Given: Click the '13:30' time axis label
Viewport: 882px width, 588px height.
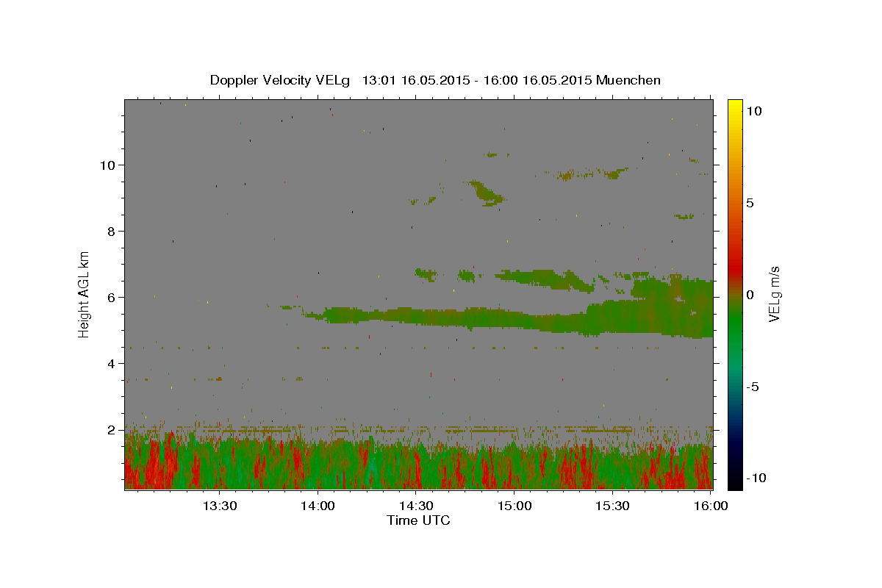Looking at the screenshot, I should click(x=219, y=506).
